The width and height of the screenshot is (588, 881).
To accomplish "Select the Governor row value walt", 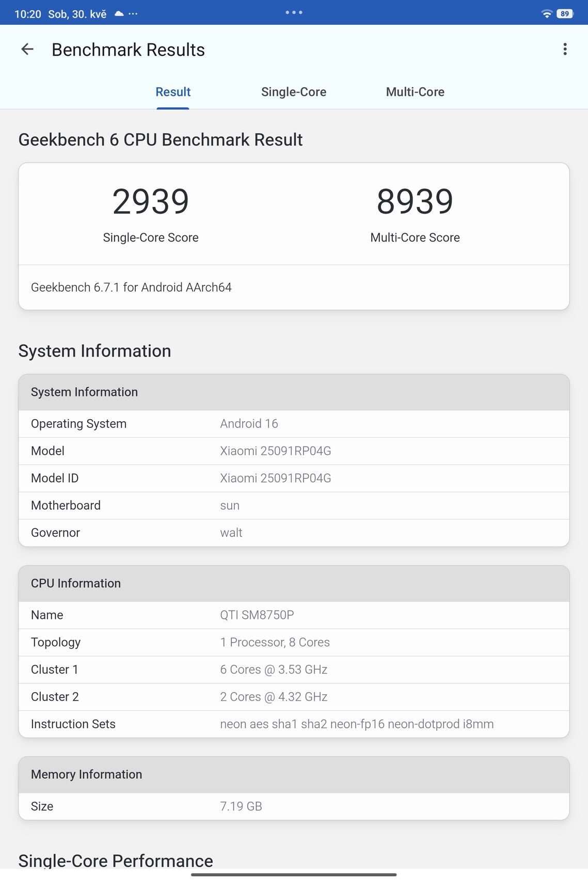I will 231,533.
